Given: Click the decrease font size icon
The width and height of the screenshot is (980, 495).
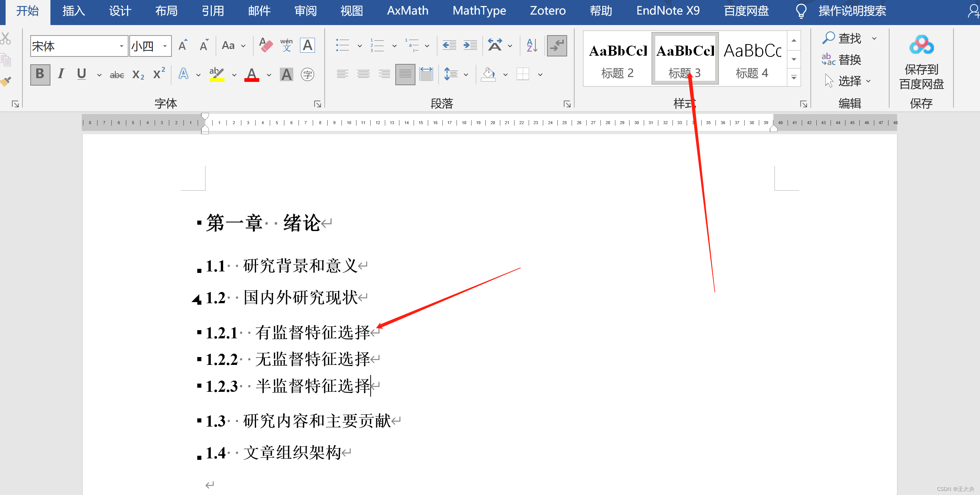Looking at the screenshot, I should pos(204,45).
